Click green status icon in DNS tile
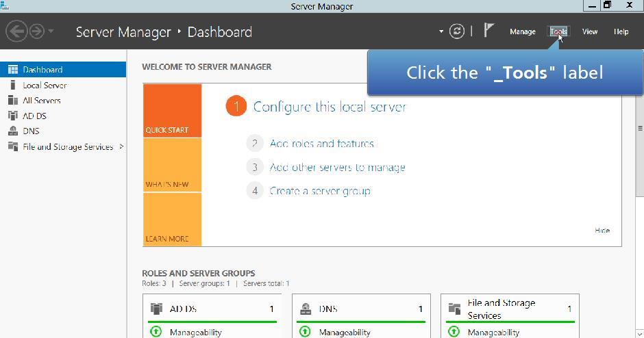This screenshot has width=644, height=338. [305, 331]
